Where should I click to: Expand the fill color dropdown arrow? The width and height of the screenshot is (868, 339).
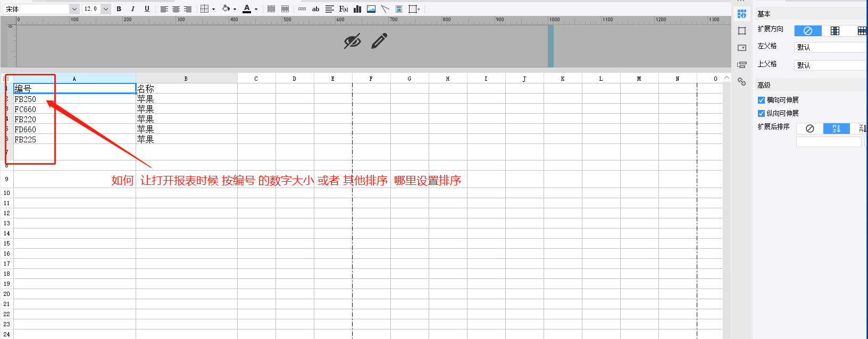tap(235, 9)
